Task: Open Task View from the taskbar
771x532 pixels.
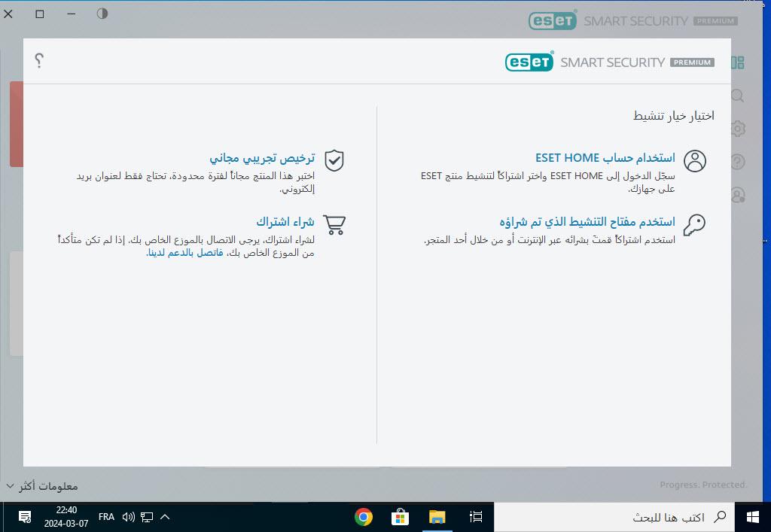Action: click(476, 517)
